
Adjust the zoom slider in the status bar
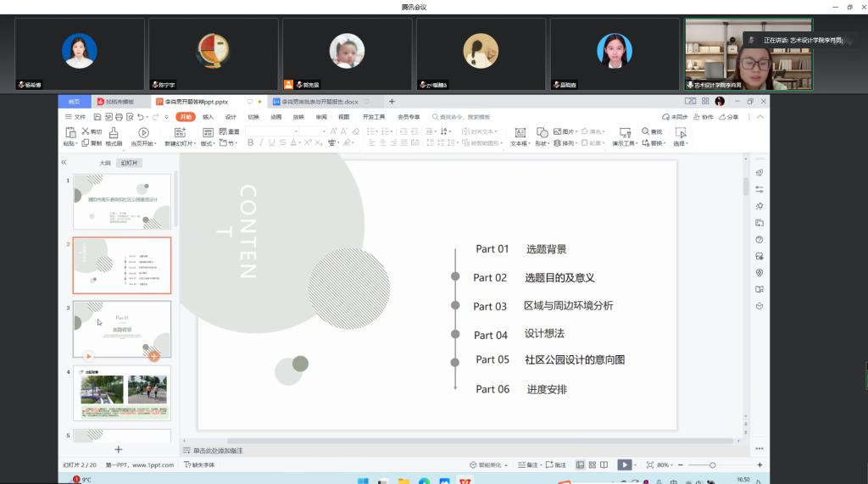tap(712, 465)
